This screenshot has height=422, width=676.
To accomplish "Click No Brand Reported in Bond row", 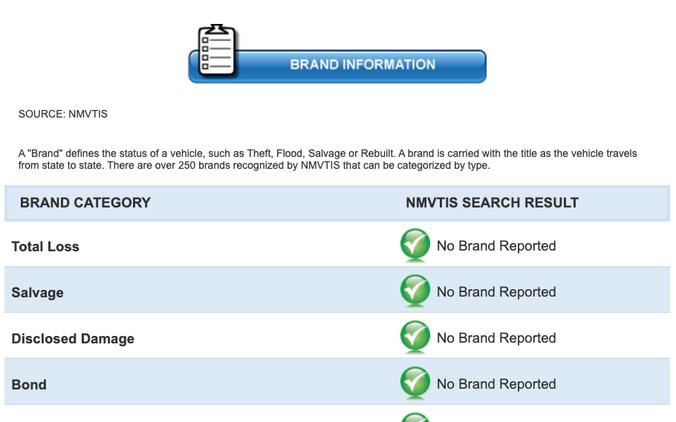I will (x=496, y=384).
